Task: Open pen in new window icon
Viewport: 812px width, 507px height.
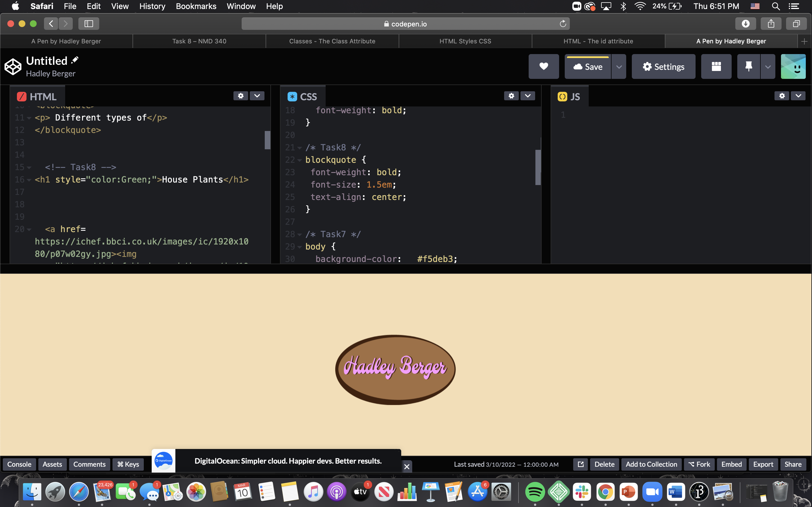Action: 581,464
